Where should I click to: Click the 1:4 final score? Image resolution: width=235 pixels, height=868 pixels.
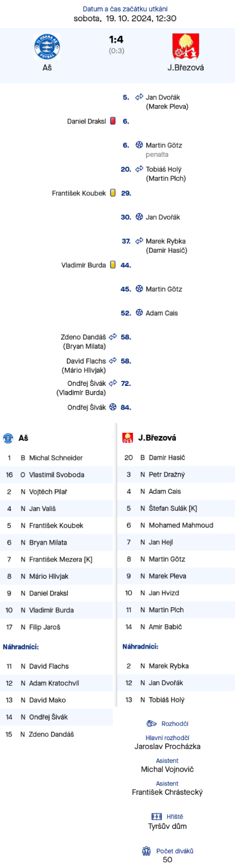click(116, 40)
